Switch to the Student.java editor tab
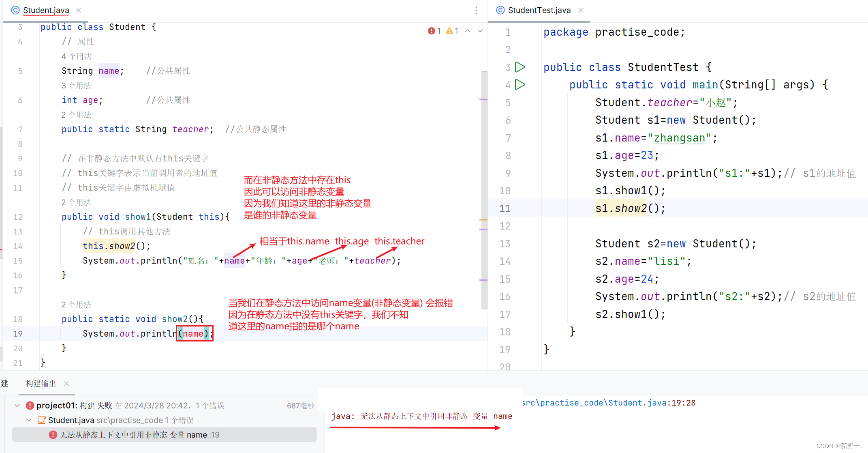 click(x=47, y=10)
